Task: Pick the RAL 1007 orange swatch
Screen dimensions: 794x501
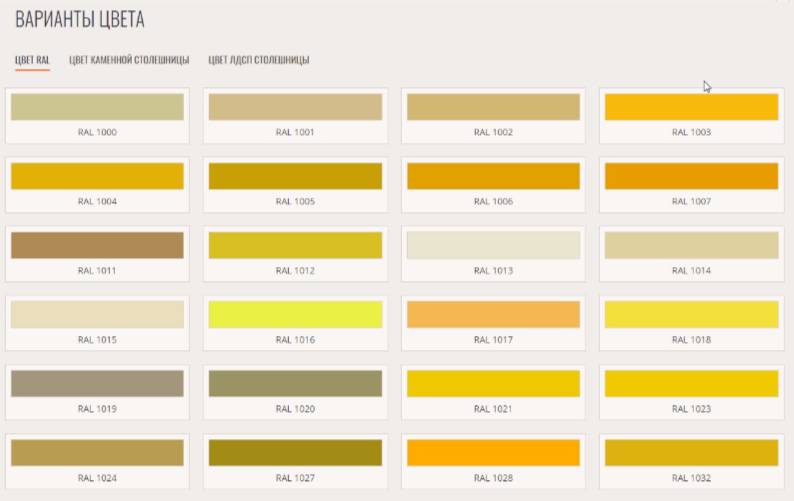Action: click(691, 176)
